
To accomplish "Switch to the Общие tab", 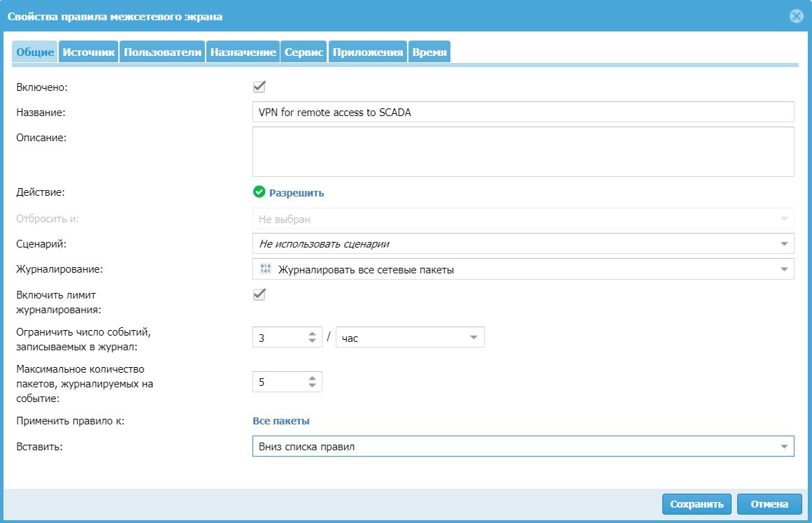I will 35,52.
